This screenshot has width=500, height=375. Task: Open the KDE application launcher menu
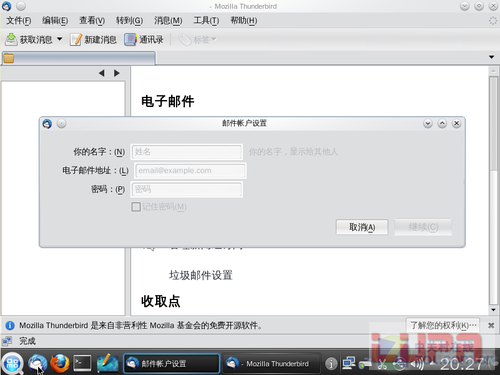pyautogui.click(x=12, y=363)
